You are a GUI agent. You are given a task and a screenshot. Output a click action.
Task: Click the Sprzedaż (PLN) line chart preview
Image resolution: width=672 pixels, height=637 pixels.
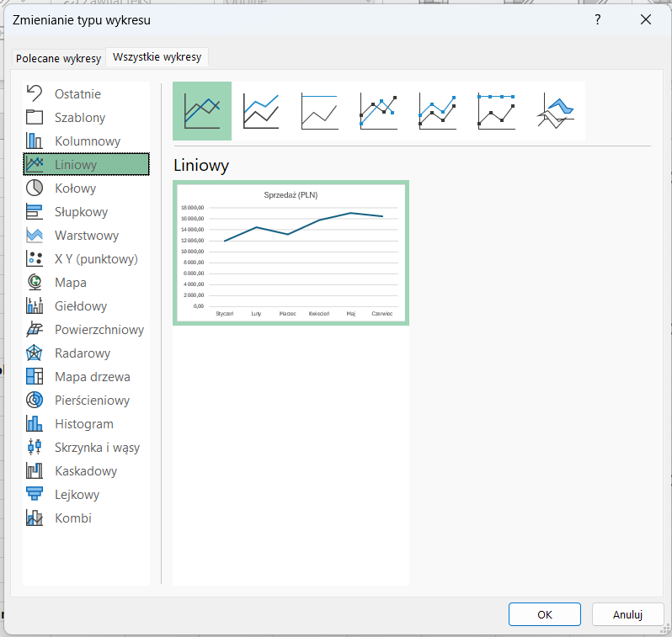(x=291, y=252)
